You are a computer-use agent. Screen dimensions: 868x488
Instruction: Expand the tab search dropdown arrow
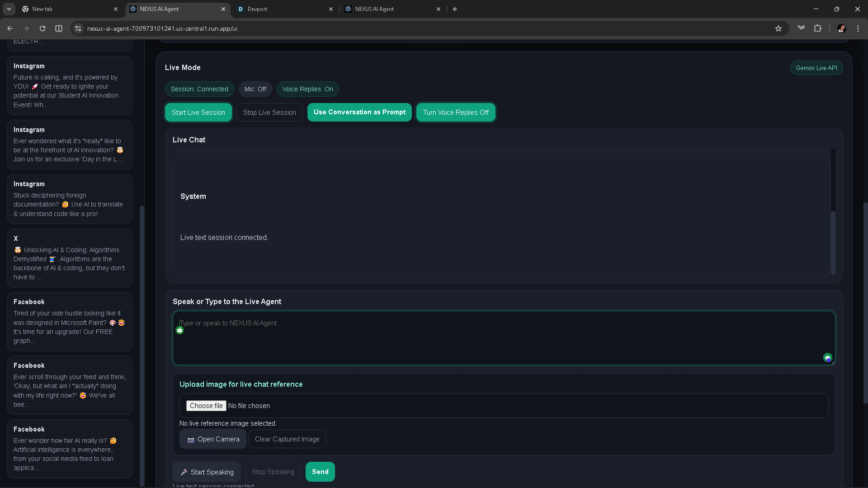coord(9,9)
